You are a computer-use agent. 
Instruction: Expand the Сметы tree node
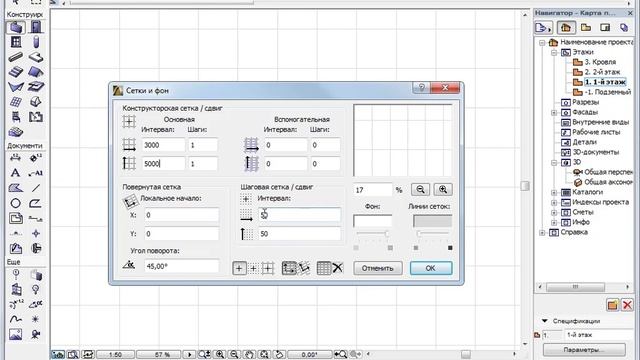[554, 213]
